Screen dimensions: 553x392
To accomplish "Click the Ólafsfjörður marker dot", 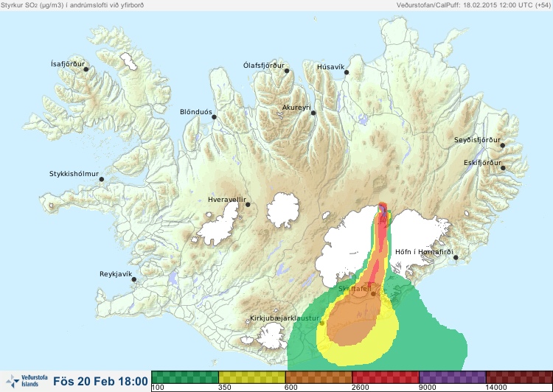I will point(287,71).
